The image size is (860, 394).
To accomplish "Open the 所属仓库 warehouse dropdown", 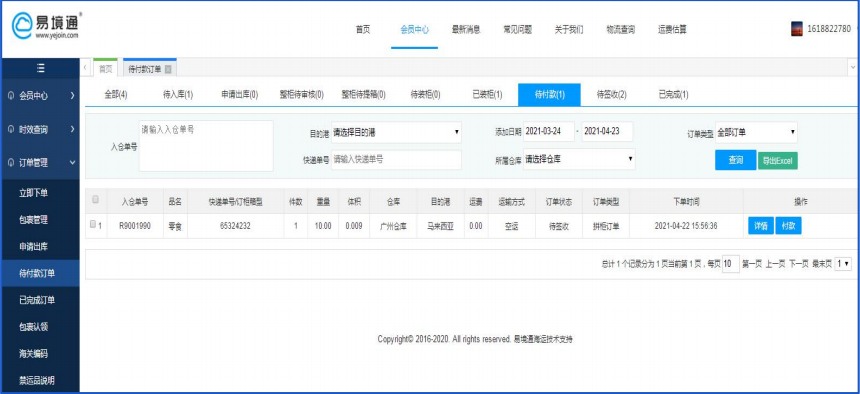I will (x=579, y=159).
